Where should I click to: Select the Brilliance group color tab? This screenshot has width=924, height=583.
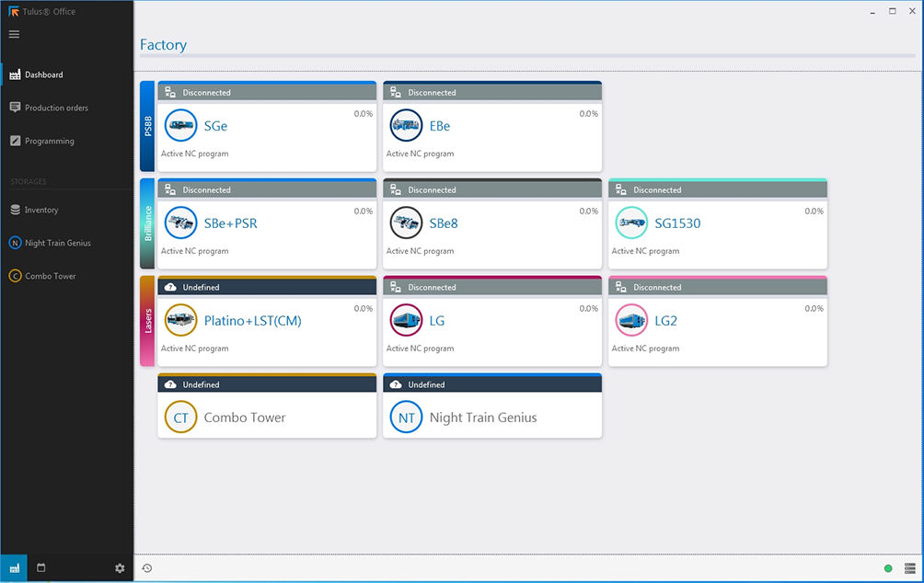click(x=147, y=223)
